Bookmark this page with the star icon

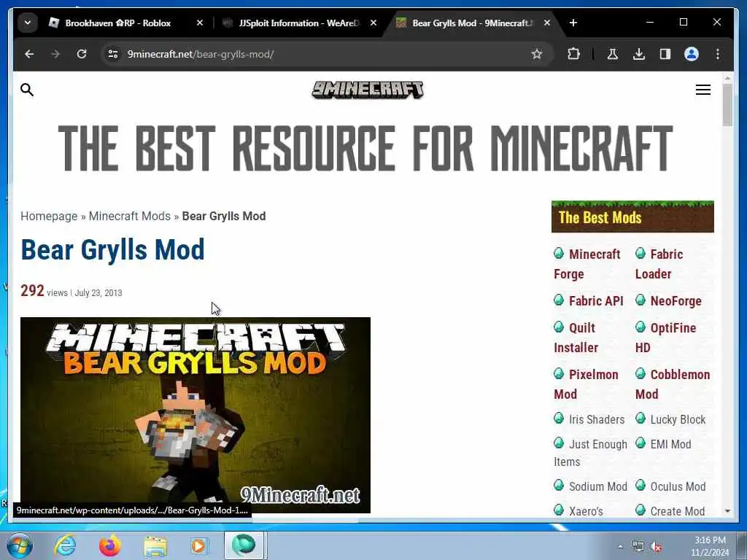click(537, 54)
